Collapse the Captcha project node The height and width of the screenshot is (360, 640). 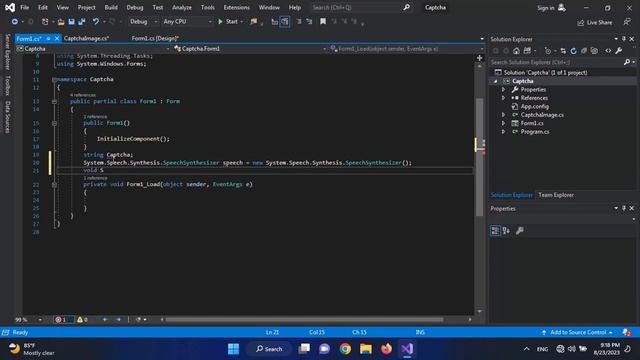pos(496,81)
